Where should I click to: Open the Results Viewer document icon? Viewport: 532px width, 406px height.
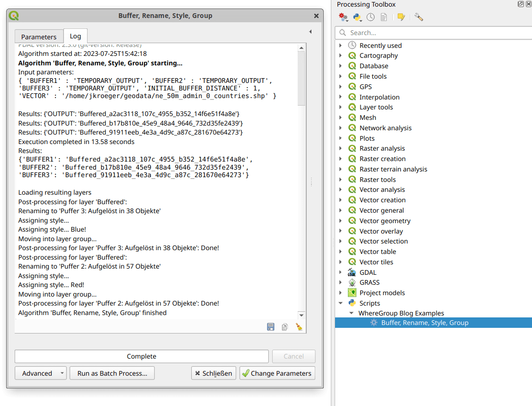pyautogui.click(x=384, y=17)
